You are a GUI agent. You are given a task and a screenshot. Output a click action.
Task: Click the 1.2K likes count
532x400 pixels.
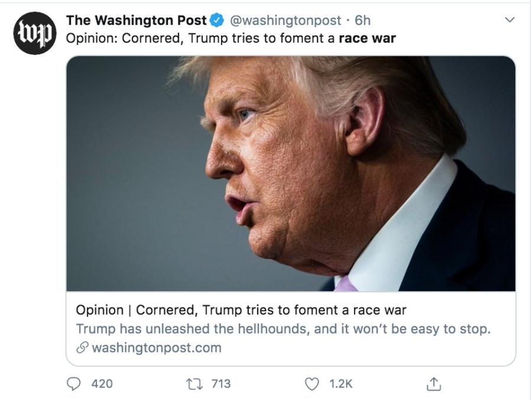(340, 384)
